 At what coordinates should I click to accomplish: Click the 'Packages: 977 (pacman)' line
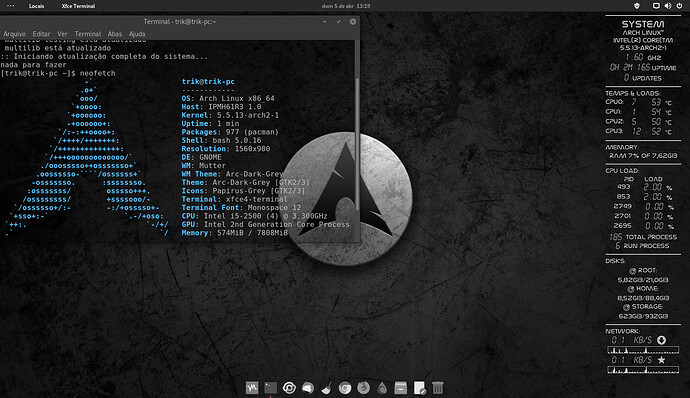click(230, 132)
